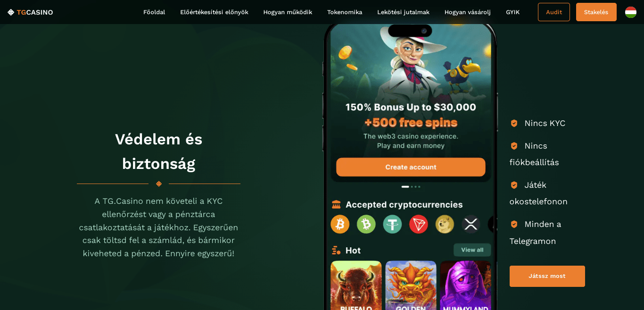
Task: Open the Főoldal menu item
Action: (x=154, y=12)
